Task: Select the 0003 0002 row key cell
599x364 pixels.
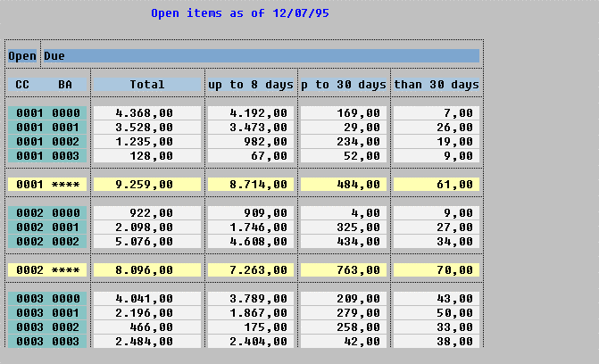Action: 47,327
